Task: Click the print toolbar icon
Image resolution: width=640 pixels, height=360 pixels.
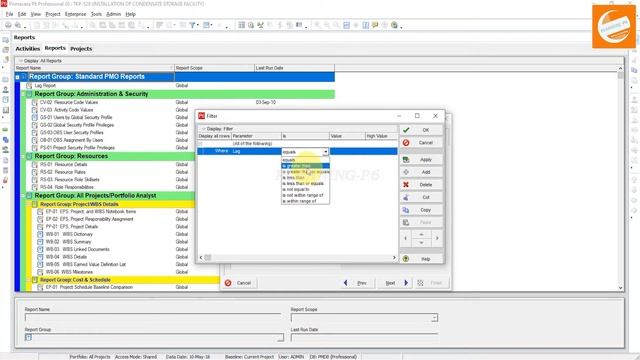Action: coord(8,25)
